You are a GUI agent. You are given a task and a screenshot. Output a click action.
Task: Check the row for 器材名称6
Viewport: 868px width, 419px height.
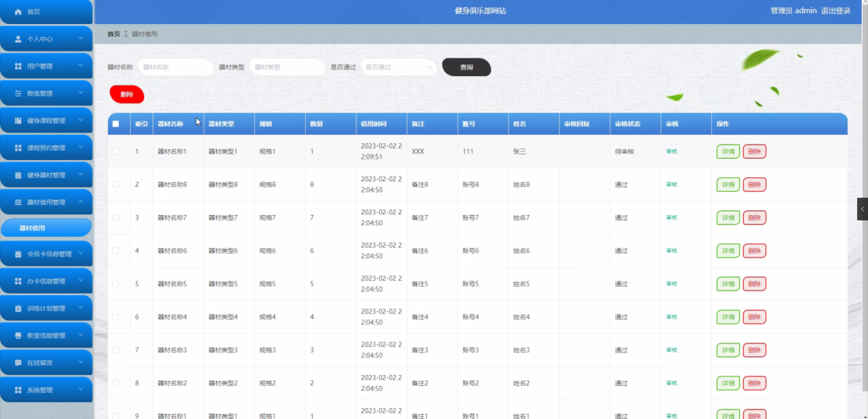coord(116,251)
